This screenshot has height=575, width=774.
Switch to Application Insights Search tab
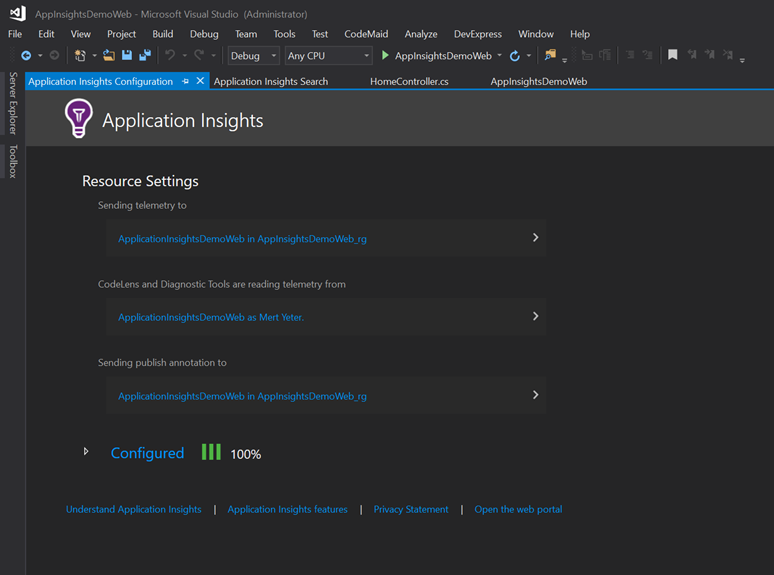[x=271, y=81]
